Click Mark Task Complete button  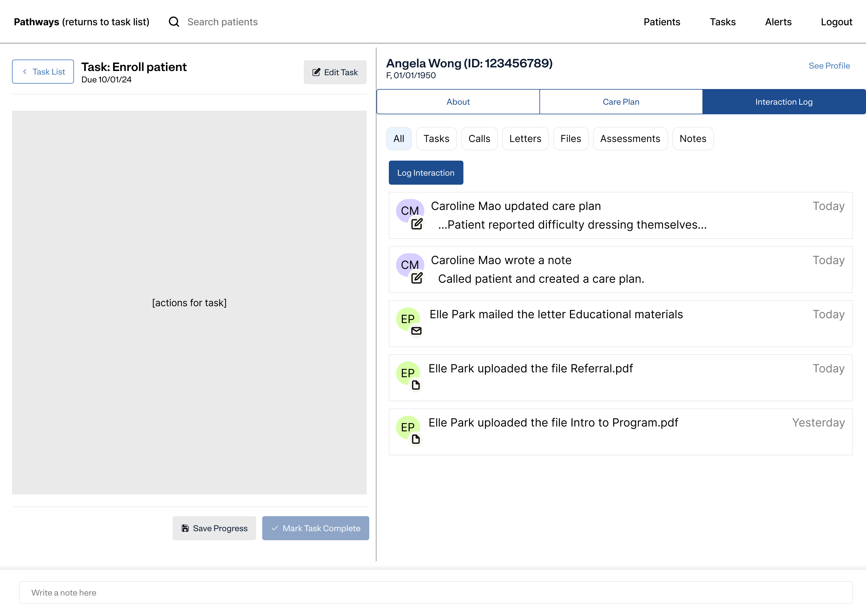click(x=315, y=528)
